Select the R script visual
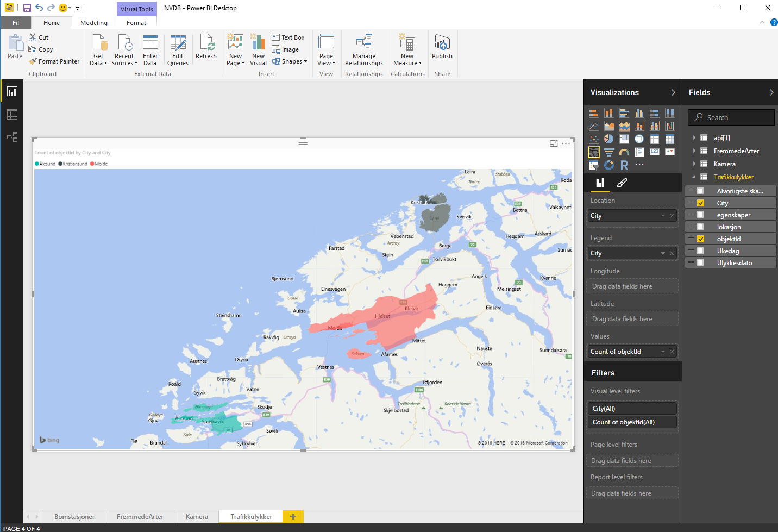This screenshot has height=532, width=778. click(x=624, y=165)
